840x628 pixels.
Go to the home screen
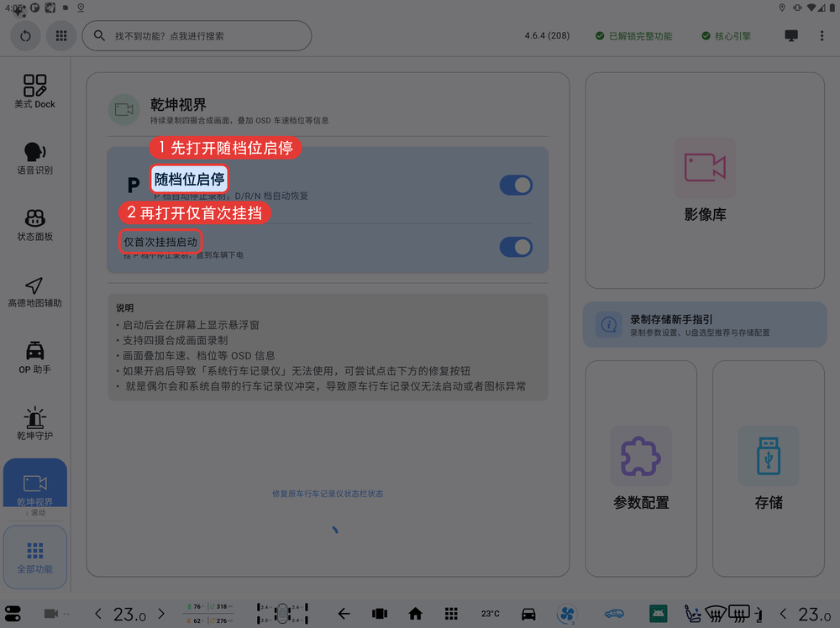pos(415,614)
